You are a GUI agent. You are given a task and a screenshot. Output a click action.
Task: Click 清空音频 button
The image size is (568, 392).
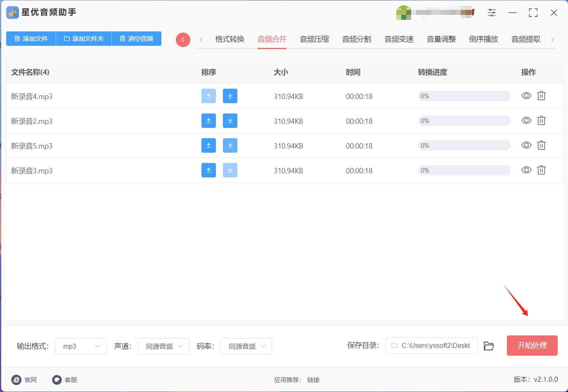tap(137, 38)
